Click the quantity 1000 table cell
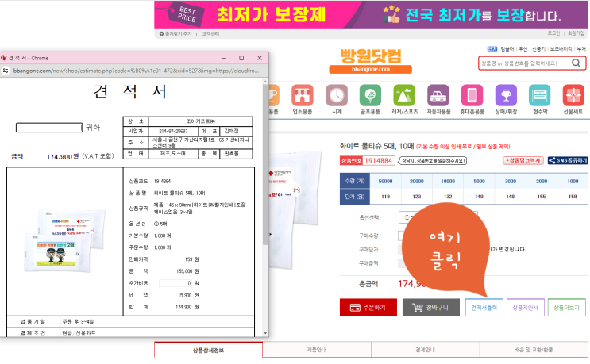The width and height of the screenshot is (590, 364). 573,181
